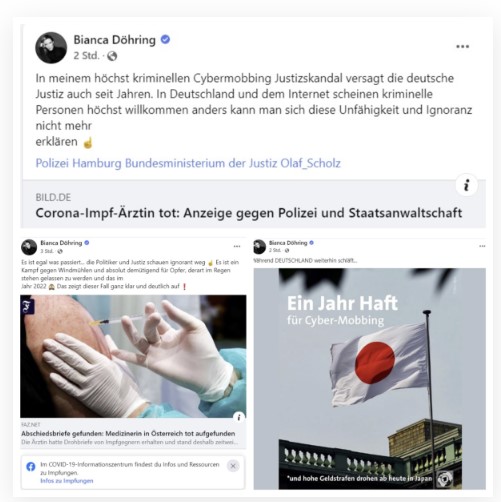Click Facebook logo in COVID-19 info box
This screenshot has height=502, width=501.
click(31, 467)
